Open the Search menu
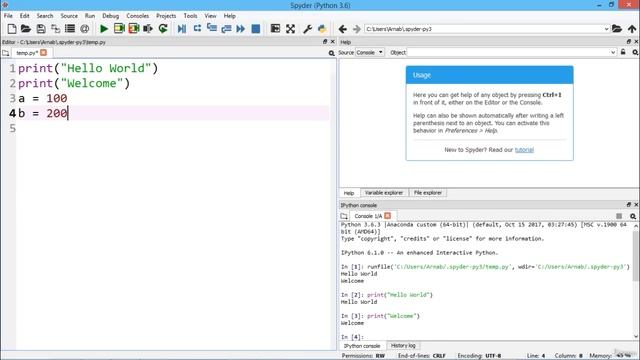The width and height of the screenshot is (640, 360). point(45,16)
